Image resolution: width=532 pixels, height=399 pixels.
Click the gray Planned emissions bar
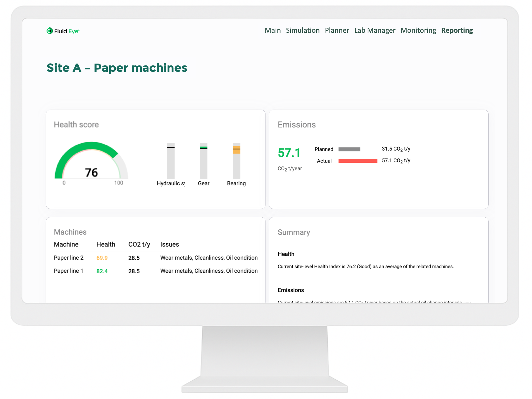349,149
